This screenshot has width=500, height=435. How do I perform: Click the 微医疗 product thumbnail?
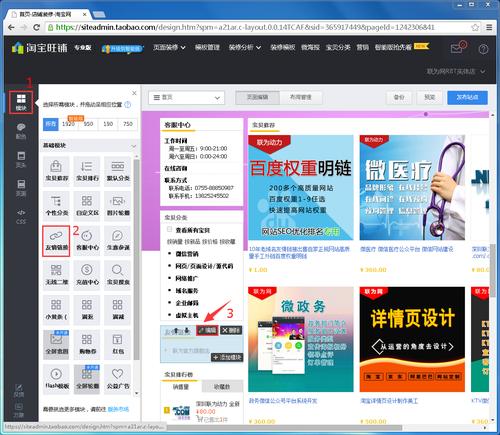(x=412, y=187)
